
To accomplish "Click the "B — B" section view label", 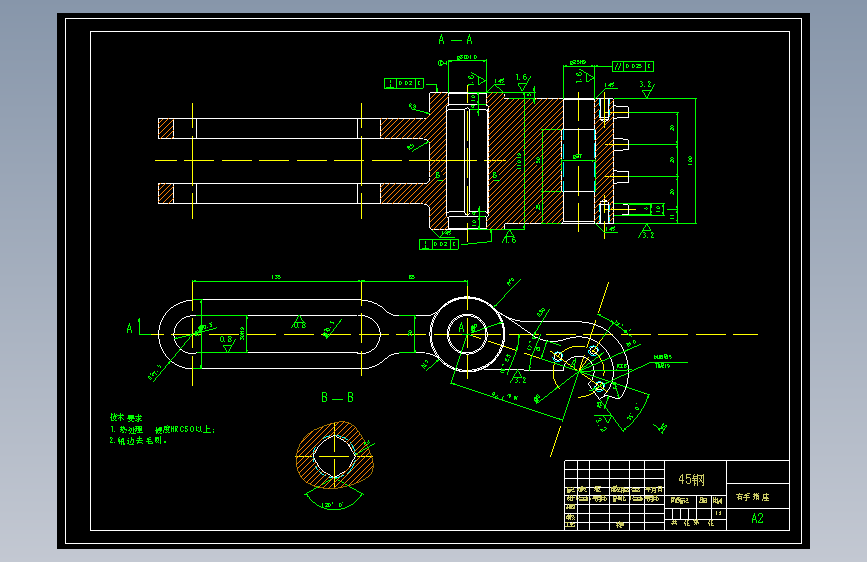I will 337,398.
